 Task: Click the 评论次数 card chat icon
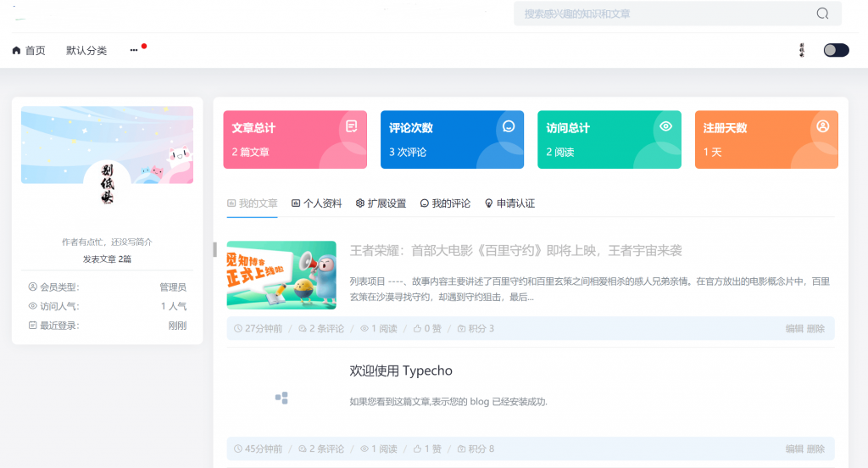pyautogui.click(x=509, y=127)
